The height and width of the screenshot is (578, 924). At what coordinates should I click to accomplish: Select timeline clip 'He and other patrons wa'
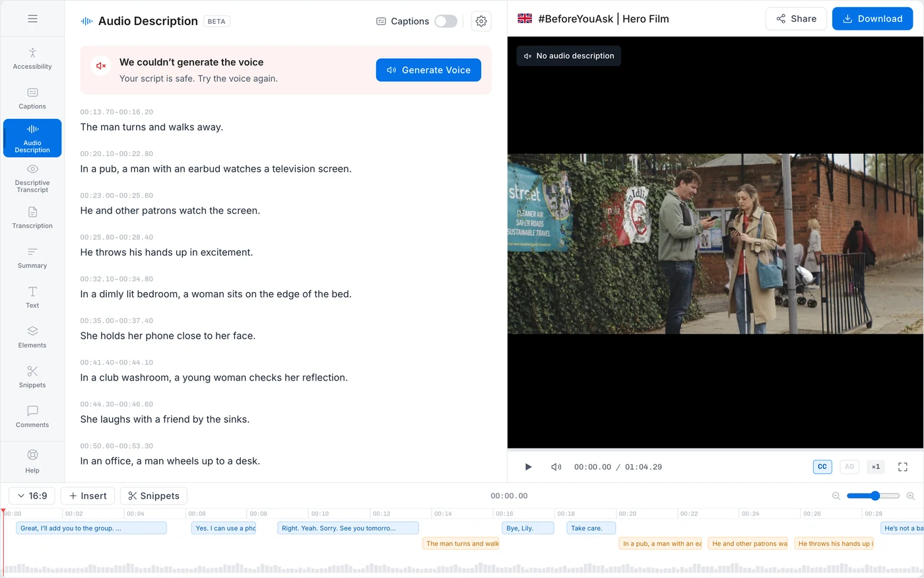pyautogui.click(x=748, y=544)
